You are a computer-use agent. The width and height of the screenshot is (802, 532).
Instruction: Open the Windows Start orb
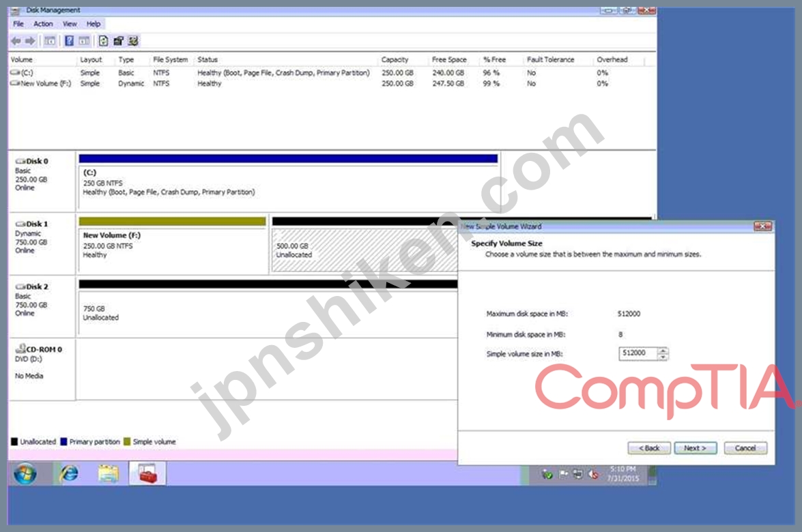(25, 474)
